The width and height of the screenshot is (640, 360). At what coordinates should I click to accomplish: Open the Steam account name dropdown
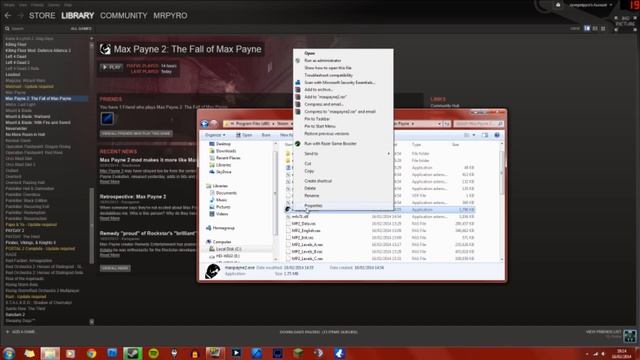[591, 5]
